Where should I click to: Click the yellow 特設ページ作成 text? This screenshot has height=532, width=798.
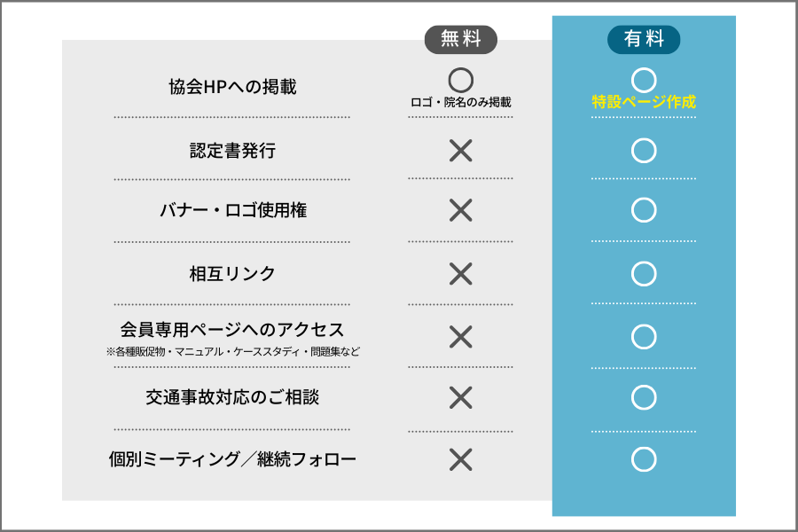pyautogui.click(x=644, y=102)
